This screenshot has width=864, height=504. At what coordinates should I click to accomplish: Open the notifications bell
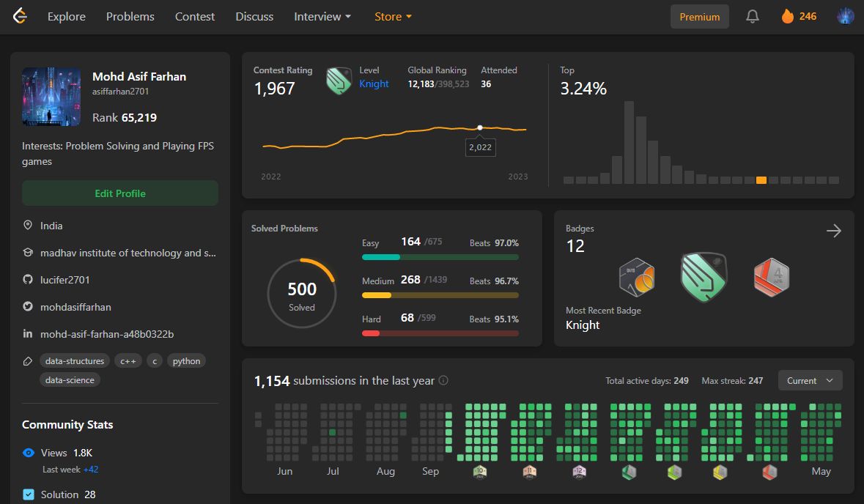pyautogui.click(x=752, y=17)
